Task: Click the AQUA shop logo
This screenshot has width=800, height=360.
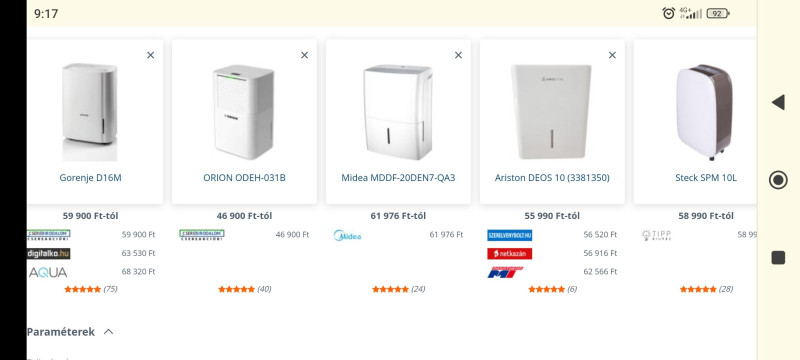Action: (47, 272)
